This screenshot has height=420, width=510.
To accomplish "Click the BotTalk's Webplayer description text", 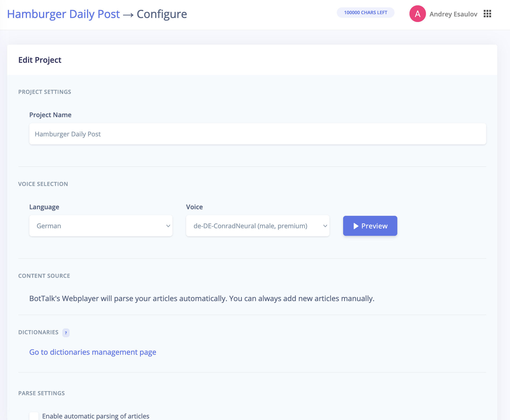I will [x=202, y=298].
